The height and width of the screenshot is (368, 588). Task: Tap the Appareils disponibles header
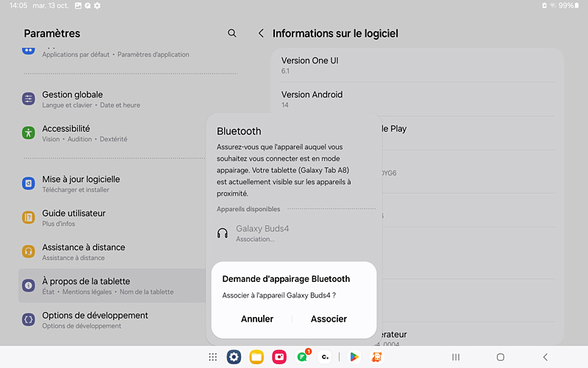pyautogui.click(x=248, y=209)
